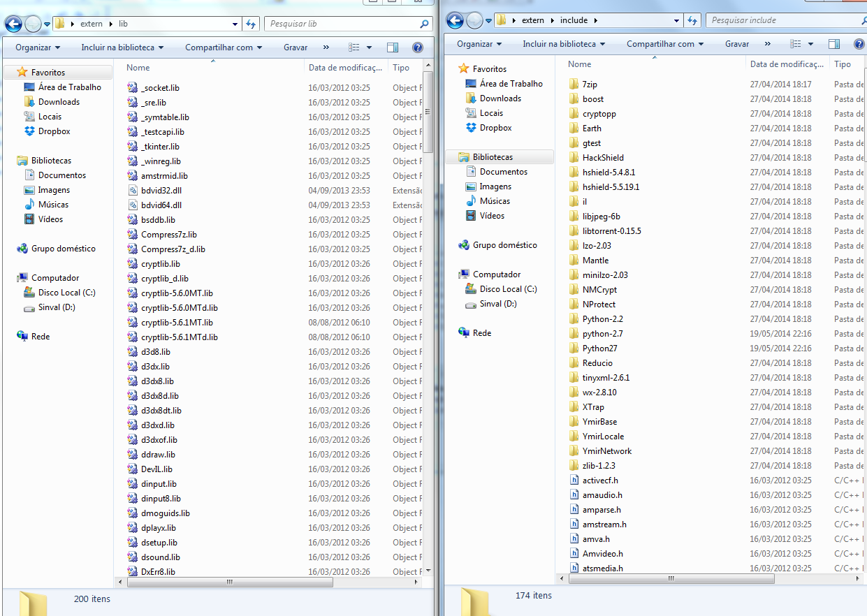Open recent pages dropdown in include window
Image resolution: width=867 pixels, height=616 pixels.
[488, 21]
